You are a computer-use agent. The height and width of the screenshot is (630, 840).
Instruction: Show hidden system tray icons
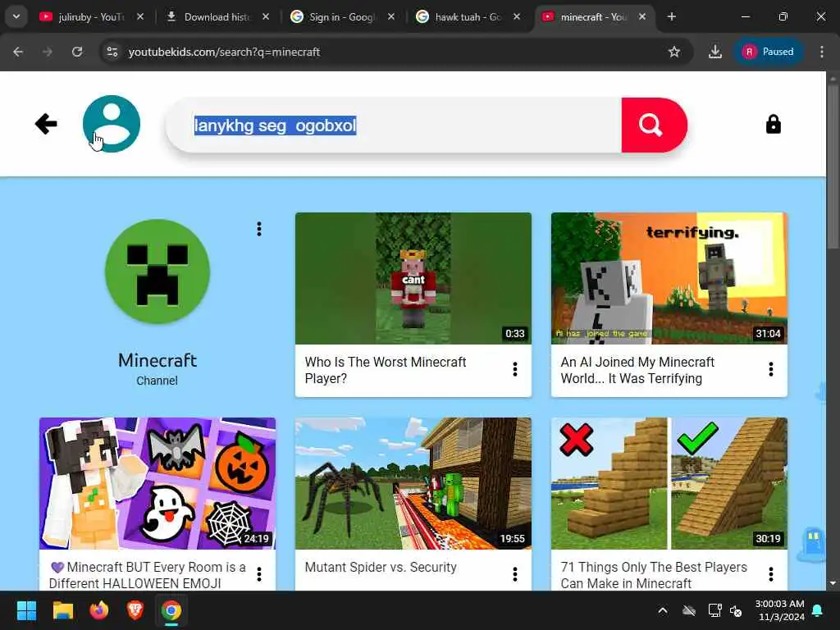click(x=663, y=610)
